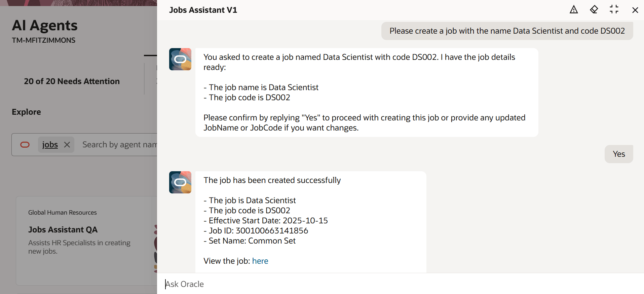This screenshot has width=644, height=294.
Task: Exit full screen of the chat panel
Action: [x=614, y=9]
